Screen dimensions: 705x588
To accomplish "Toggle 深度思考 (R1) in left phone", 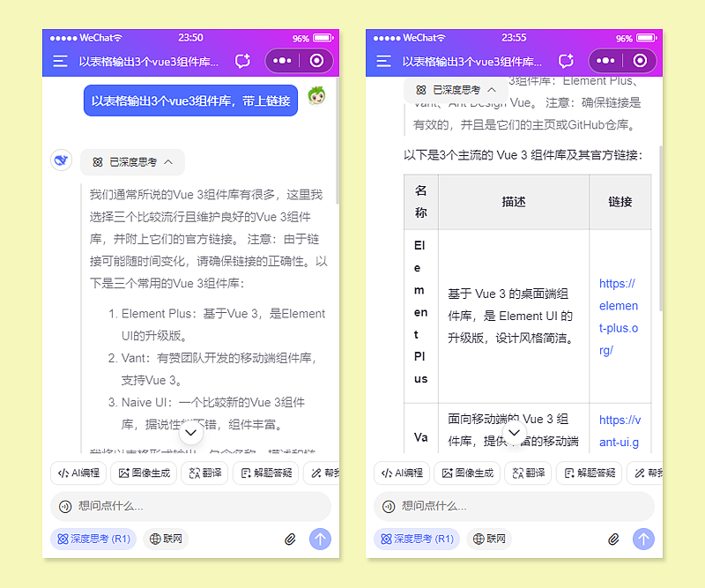I will [93, 539].
